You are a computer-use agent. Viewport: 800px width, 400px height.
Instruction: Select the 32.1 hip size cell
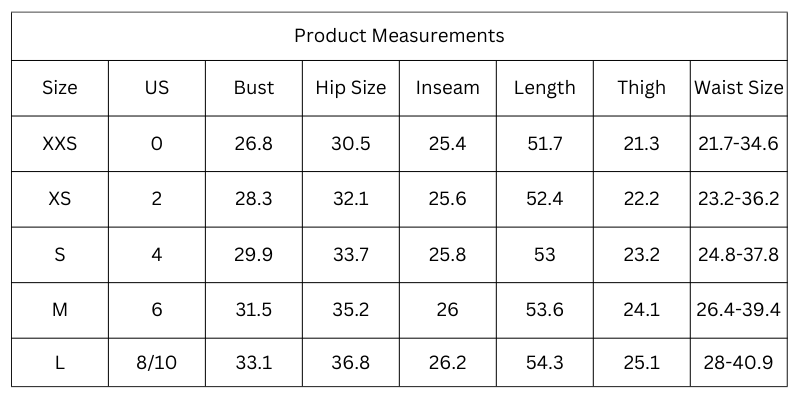pyautogui.click(x=351, y=199)
